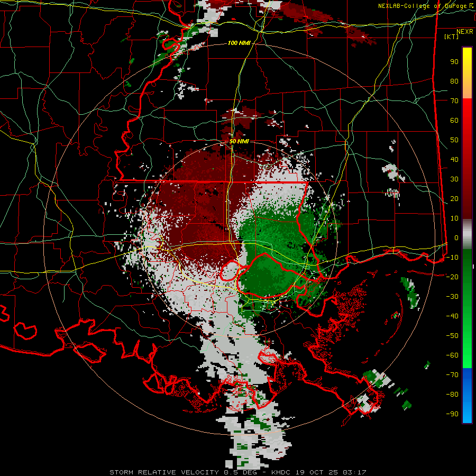Click the -30 value on the velocity scale
The width and height of the screenshot is (476, 476).
click(x=452, y=297)
